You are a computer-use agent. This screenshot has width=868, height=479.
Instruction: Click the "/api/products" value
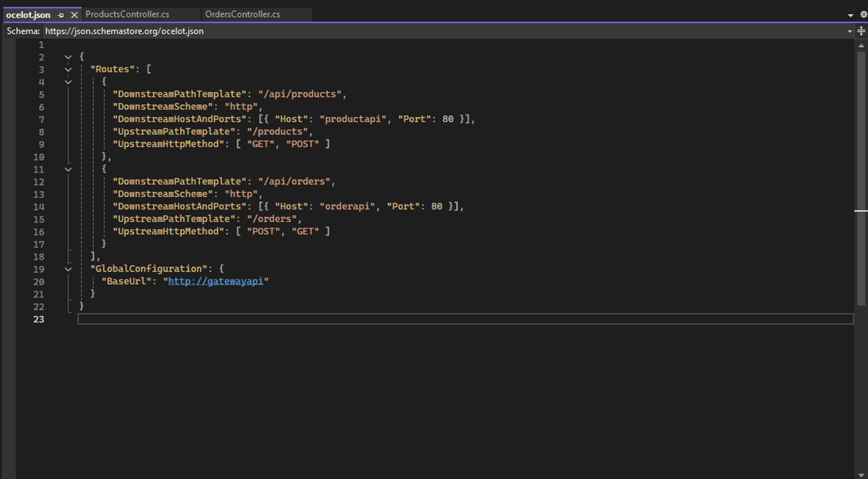(x=299, y=94)
